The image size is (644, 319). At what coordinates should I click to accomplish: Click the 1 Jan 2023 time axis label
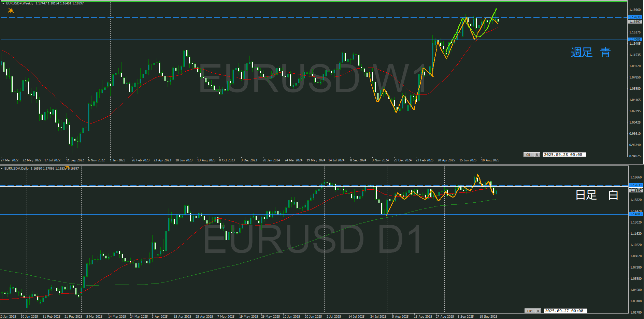pos(117,160)
